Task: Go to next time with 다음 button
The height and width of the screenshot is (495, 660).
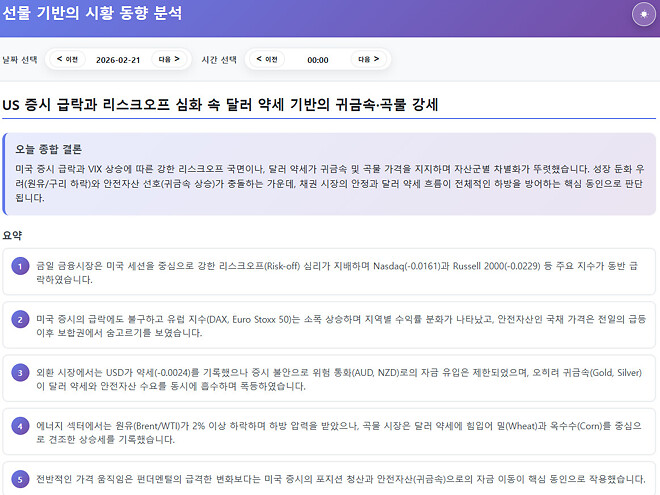Action: point(368,59)
